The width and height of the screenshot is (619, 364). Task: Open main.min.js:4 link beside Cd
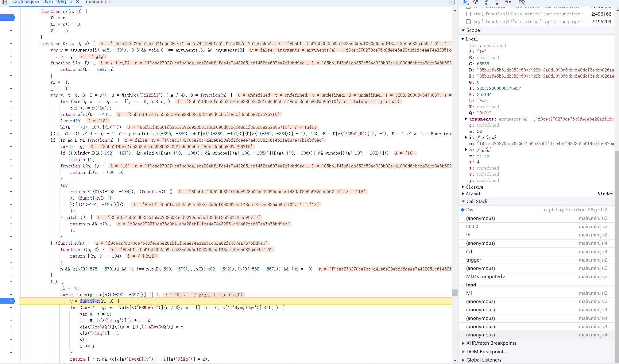(593, 252)
